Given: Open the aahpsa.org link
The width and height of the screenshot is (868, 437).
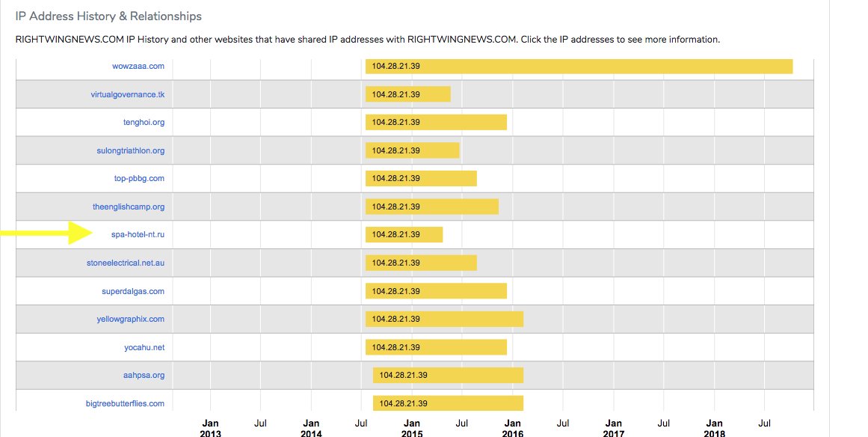Looking at the screenshot, I should 144,375.
